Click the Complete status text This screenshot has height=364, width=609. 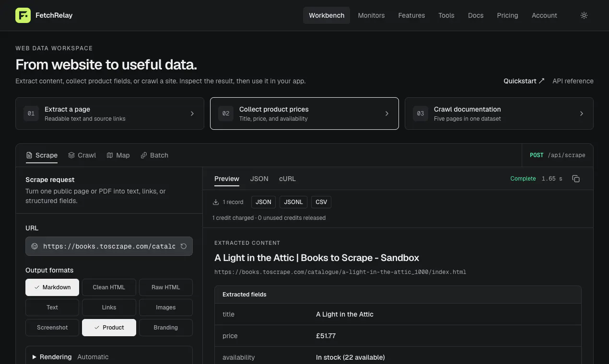(x=523, y=179)
